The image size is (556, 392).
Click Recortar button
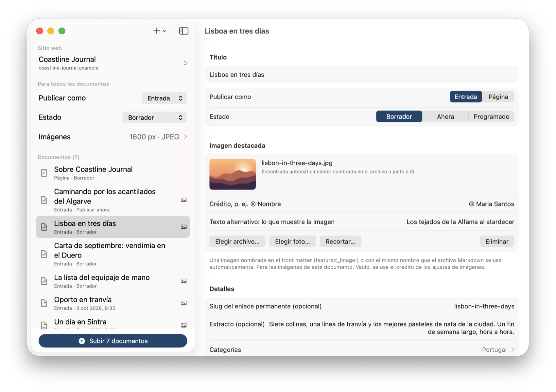coord(340,241)
